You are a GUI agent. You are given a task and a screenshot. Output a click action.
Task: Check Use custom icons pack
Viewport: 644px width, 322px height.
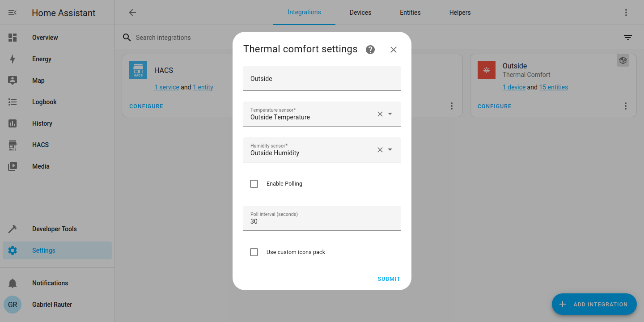[x=254, y=252]
